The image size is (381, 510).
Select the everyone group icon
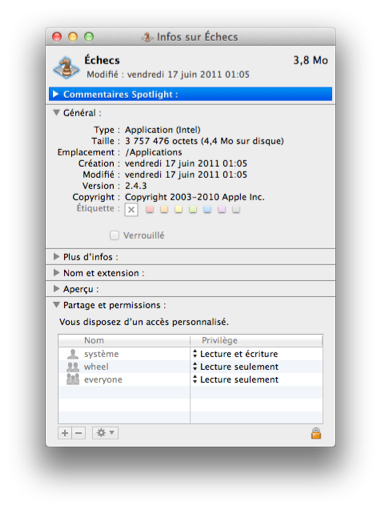(73, 379)
